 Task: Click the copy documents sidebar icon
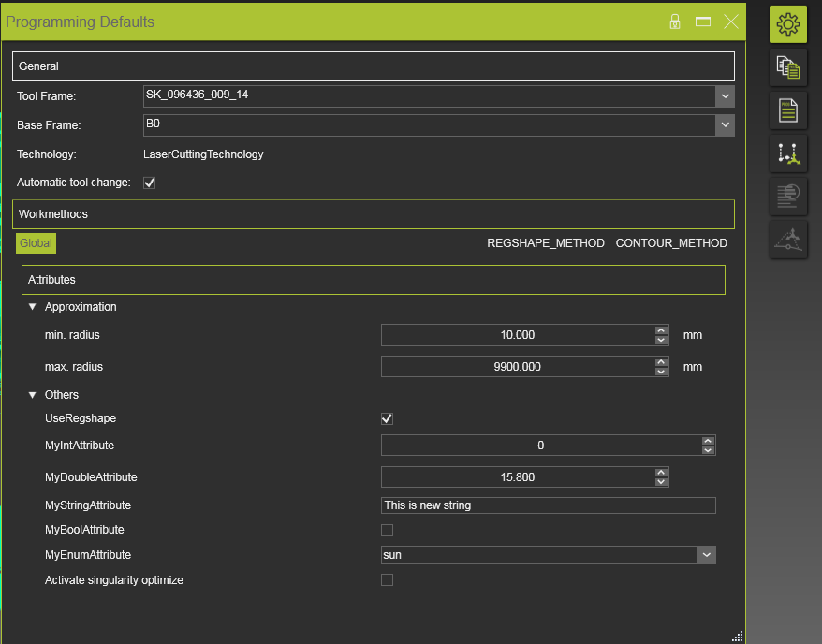pyautogui.click(x=788, y=67)
